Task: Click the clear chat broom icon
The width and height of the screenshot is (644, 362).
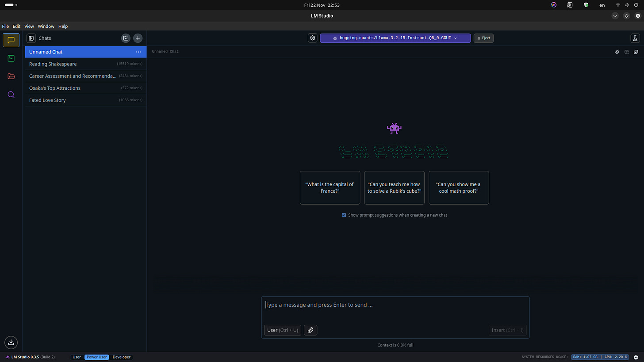Action: click(617, 52)
